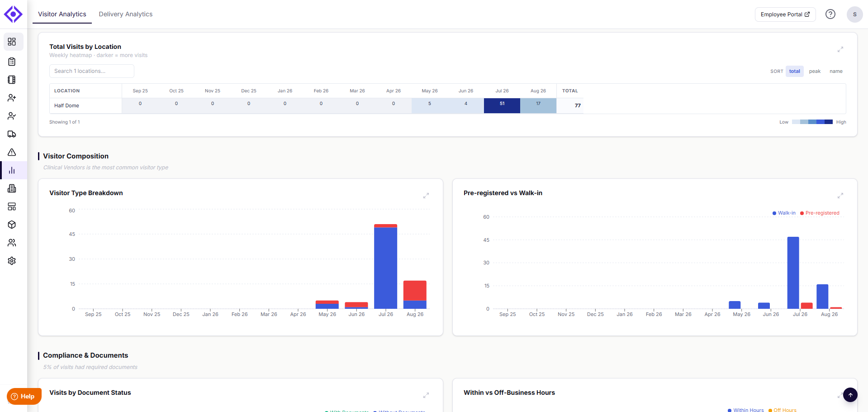Open the package box icon in sidebar
868x412 pixels.
click(12, 225)
